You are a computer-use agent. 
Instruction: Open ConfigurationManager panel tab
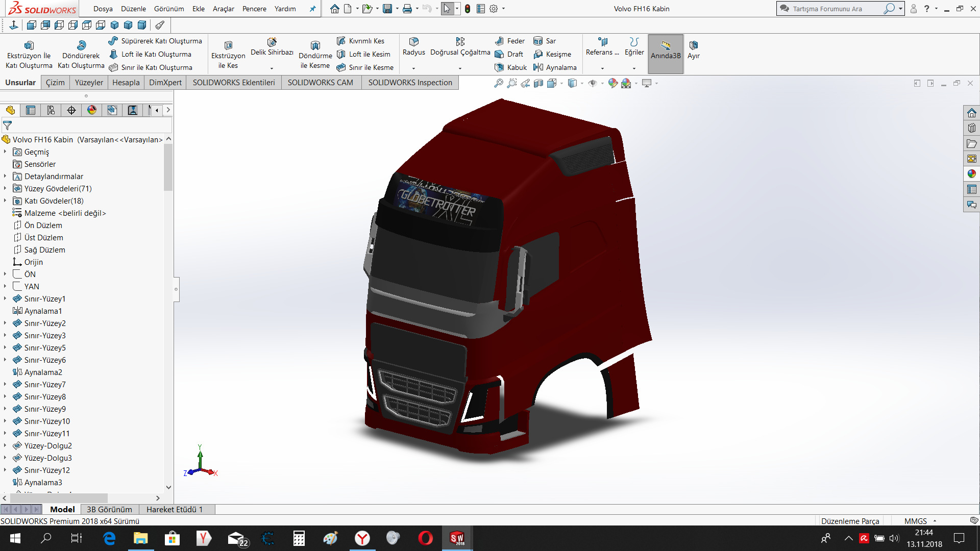[51, 110]
